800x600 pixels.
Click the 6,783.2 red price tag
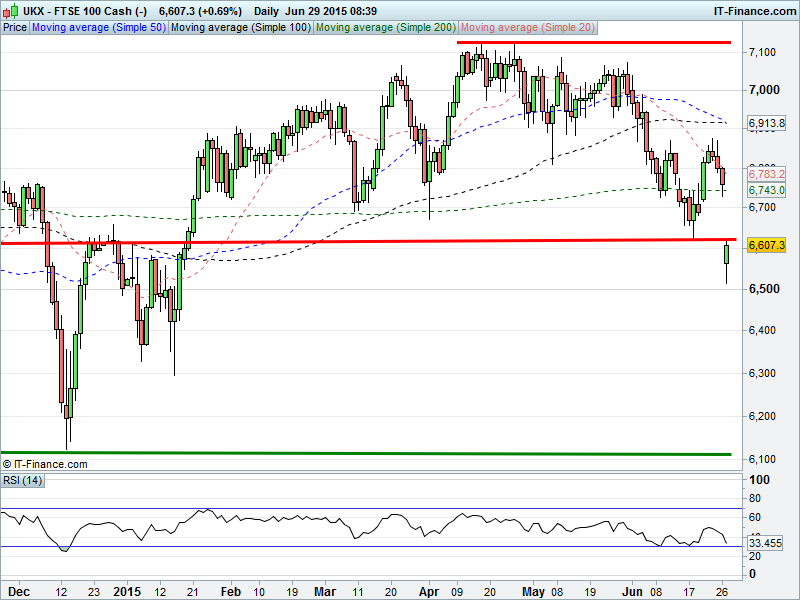click(x=768, y=174)
